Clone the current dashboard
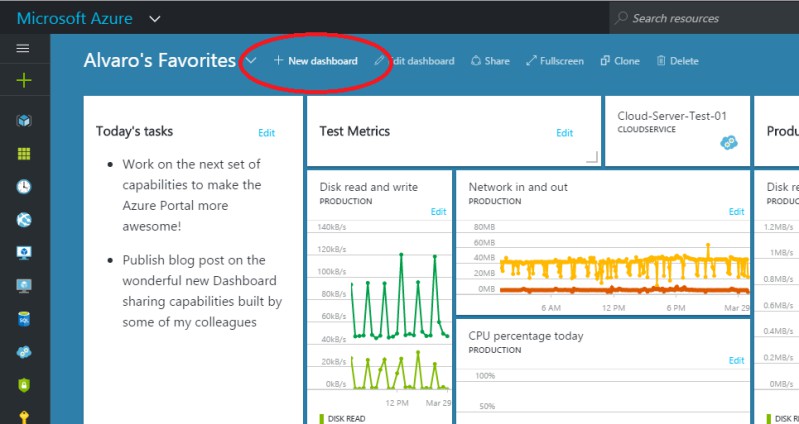The image size is (799, 424). pyautogui.click(x=620, y=61)
